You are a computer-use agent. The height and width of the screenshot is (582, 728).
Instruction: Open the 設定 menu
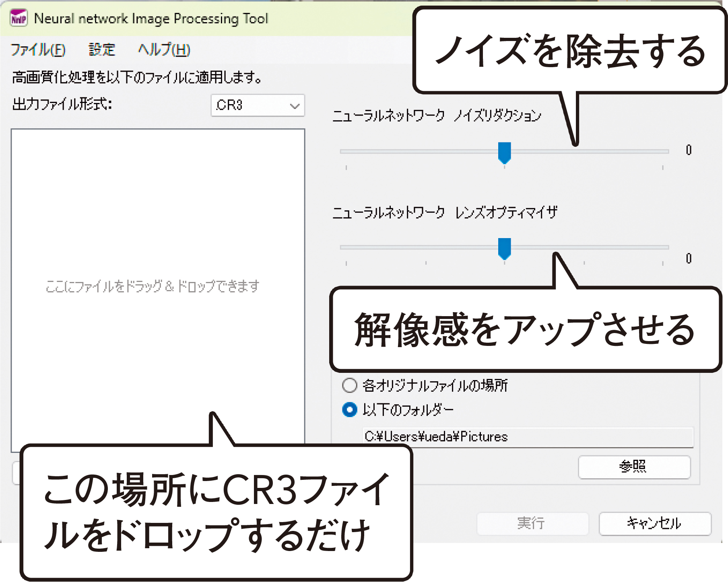pyautogui.click(x=102, y=50)
